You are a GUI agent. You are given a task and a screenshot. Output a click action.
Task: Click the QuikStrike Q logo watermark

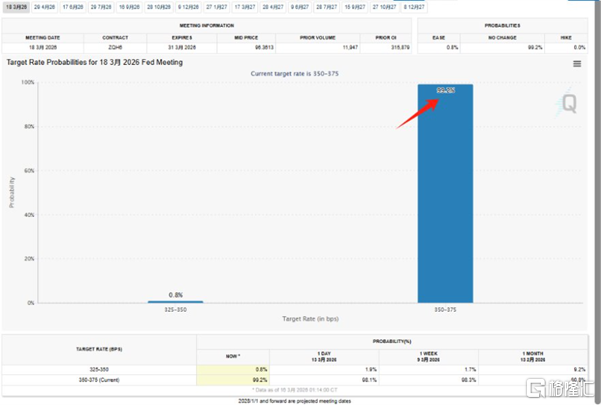pos(566,102)
